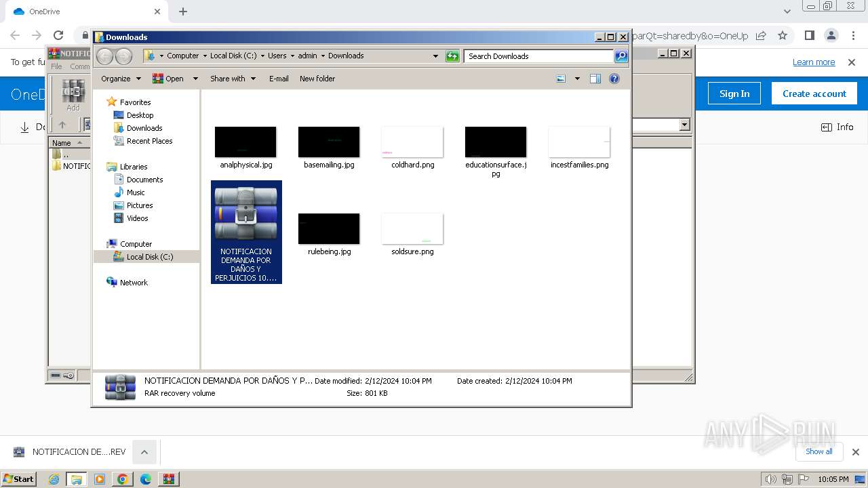Bookmark this page star icon
This screenshot has width=868, height=488.
[783, 35]
